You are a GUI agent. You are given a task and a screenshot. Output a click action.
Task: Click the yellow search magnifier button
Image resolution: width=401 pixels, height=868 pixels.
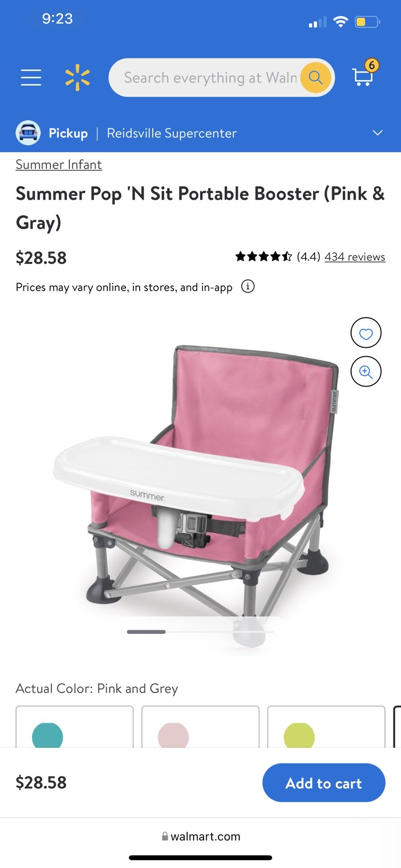click(316, 77)
